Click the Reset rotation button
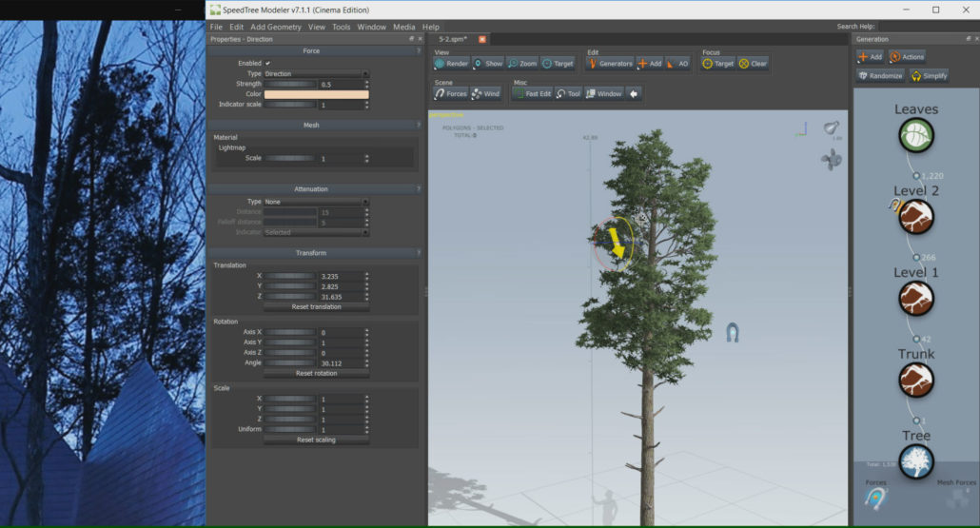 (x=316, y=373)
